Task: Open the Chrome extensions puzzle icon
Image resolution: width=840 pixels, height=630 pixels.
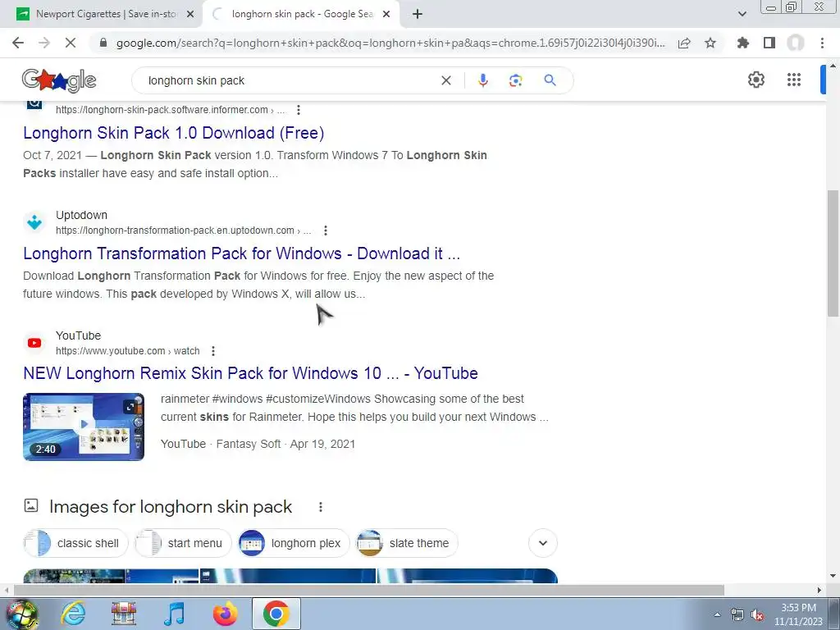Action: click(742, 43)
